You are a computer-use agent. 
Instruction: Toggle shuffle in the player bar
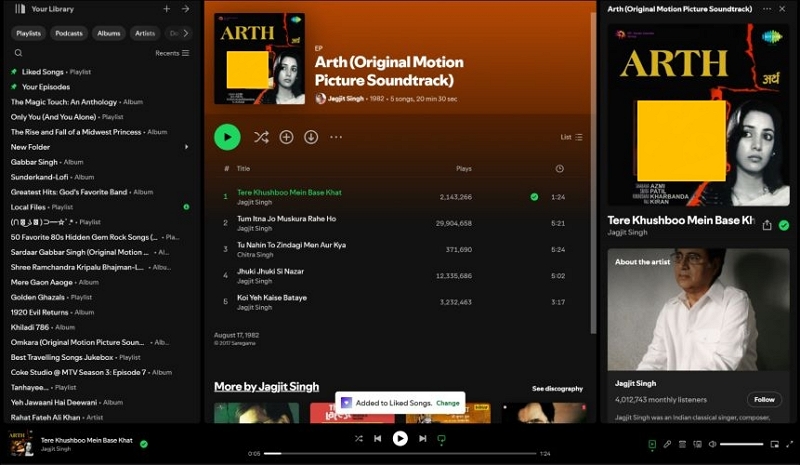pyautogui.click(x=359, y=438)
